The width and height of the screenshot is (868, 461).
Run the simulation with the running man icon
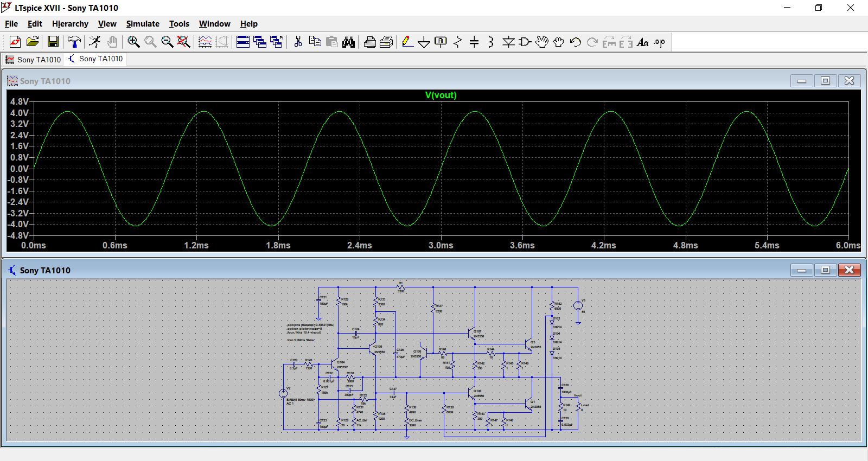[95, 42]
